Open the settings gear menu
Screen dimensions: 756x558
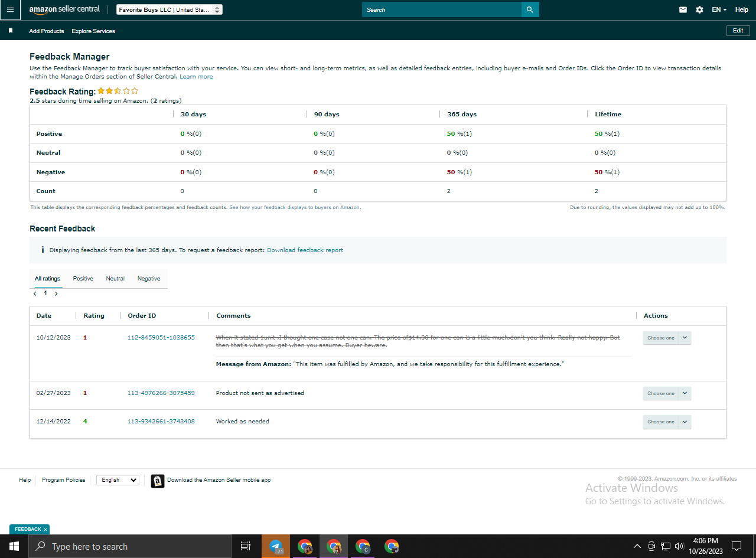pyautogui.click(x=699, y=9)
